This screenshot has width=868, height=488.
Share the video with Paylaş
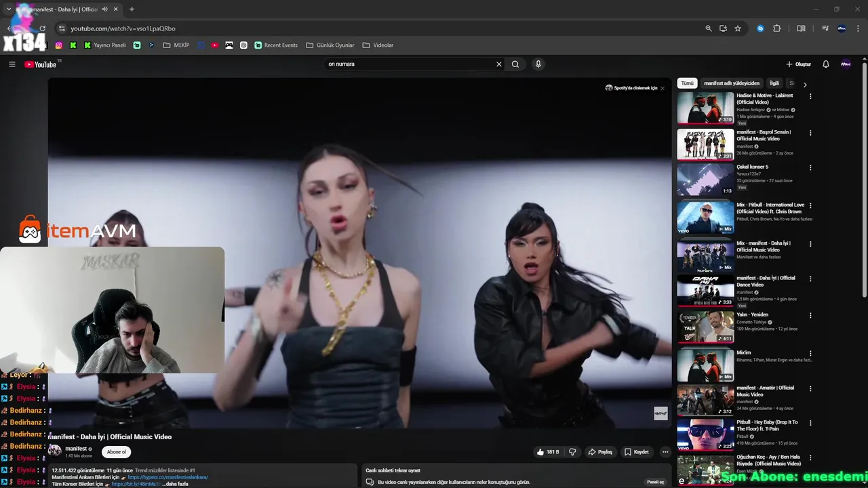click(600, 452)
